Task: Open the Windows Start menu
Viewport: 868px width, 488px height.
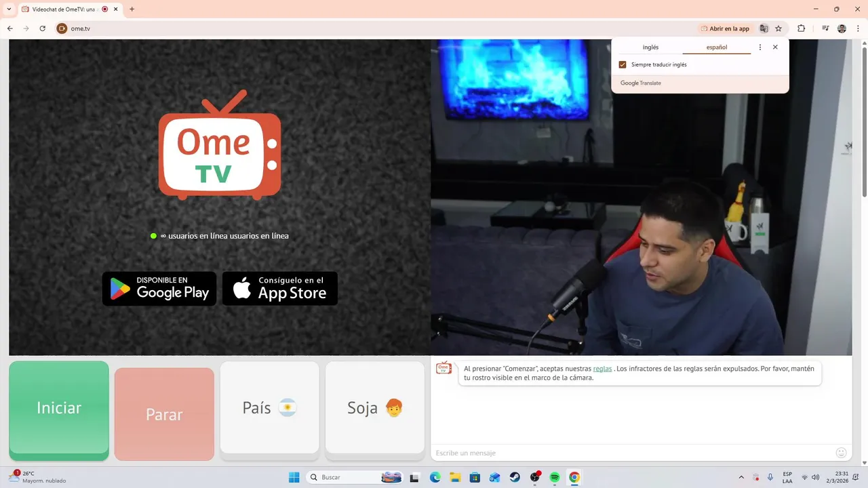Action: pos(294,477)
